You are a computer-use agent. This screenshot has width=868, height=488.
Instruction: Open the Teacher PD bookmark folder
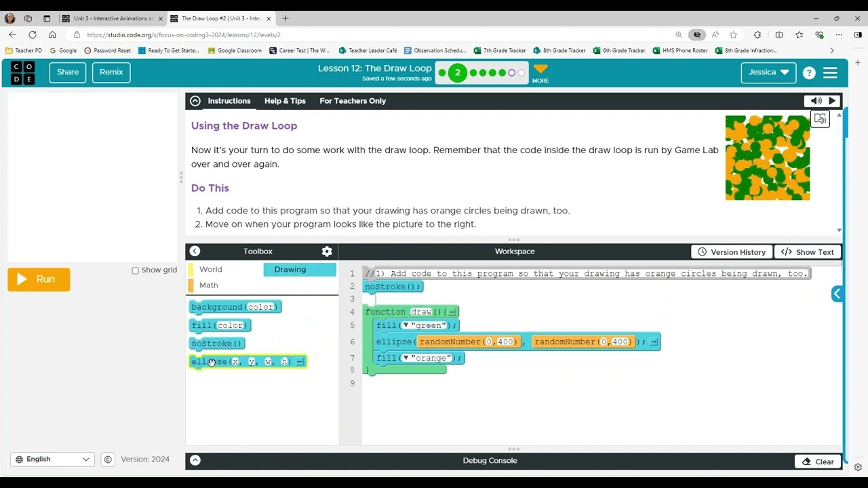(24, 50)
